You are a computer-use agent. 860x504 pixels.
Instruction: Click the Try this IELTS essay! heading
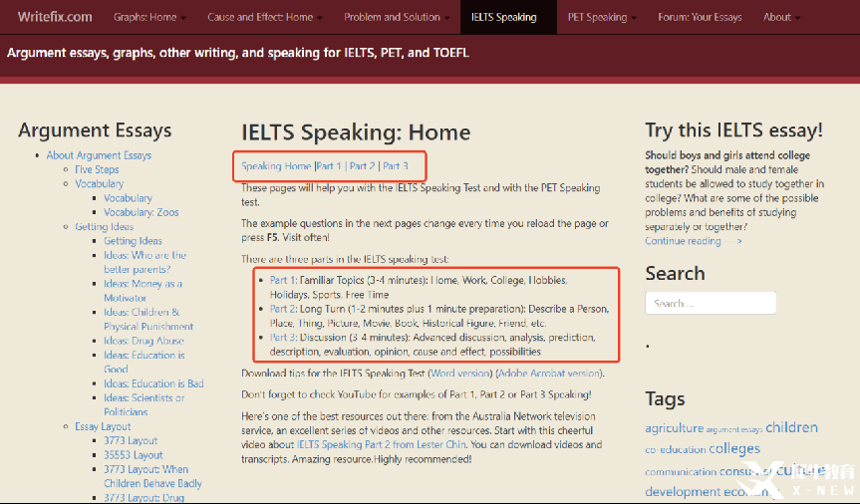(733, 129)
